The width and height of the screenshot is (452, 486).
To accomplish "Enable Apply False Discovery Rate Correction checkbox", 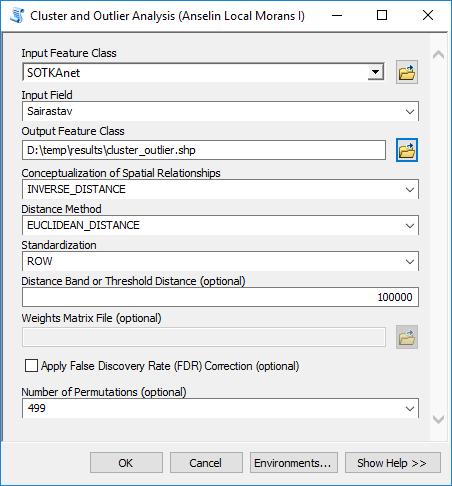I will point(31,365).
